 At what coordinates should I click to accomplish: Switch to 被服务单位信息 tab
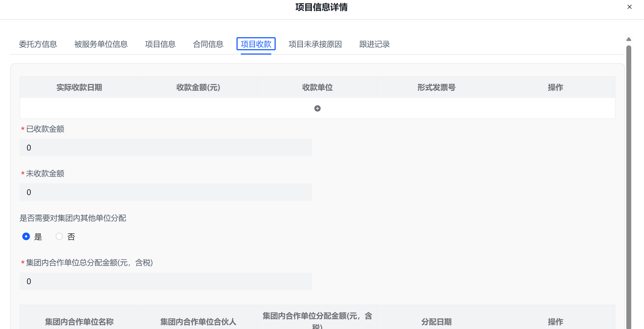(x=101, y=44)
